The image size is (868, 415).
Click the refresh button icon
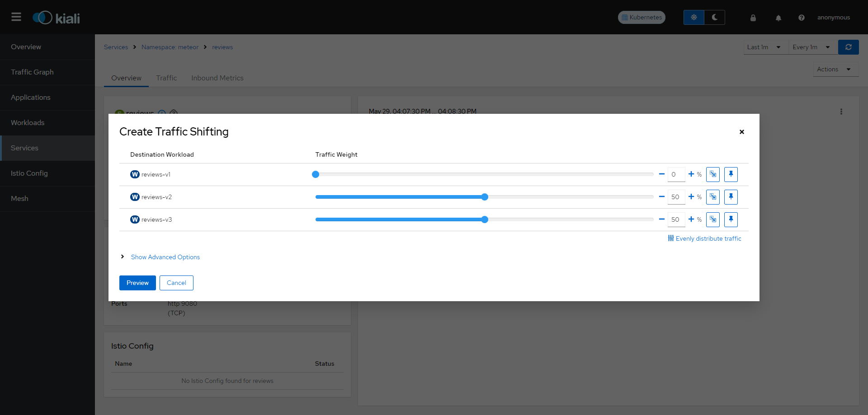(x=849, y=47)
